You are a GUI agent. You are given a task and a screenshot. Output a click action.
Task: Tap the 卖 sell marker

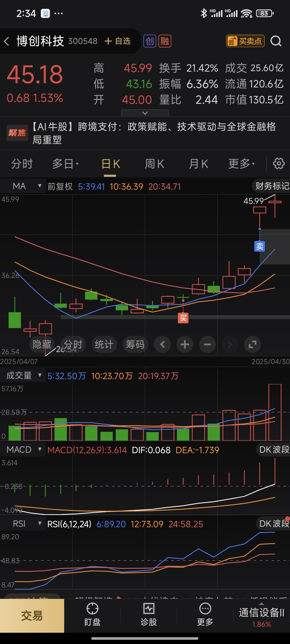click(x=260, y=246)
